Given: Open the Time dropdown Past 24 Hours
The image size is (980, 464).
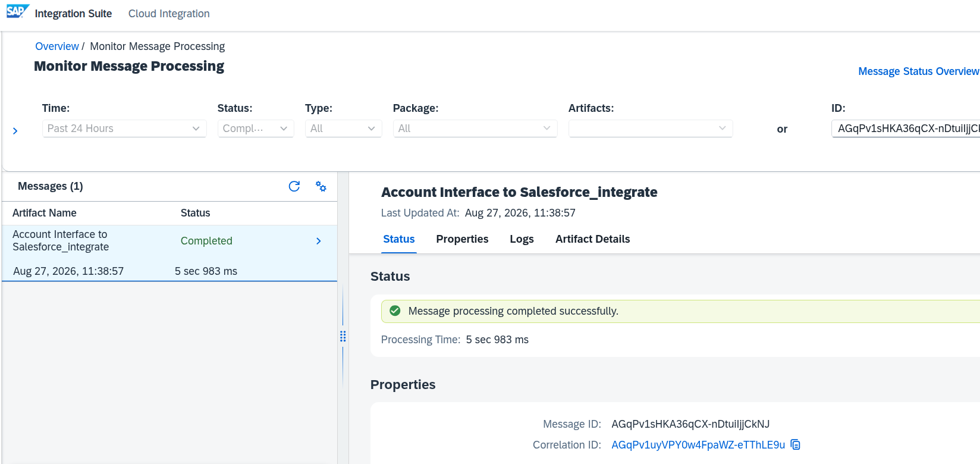Looking at the screenshot, I should [x=124, y=128].
